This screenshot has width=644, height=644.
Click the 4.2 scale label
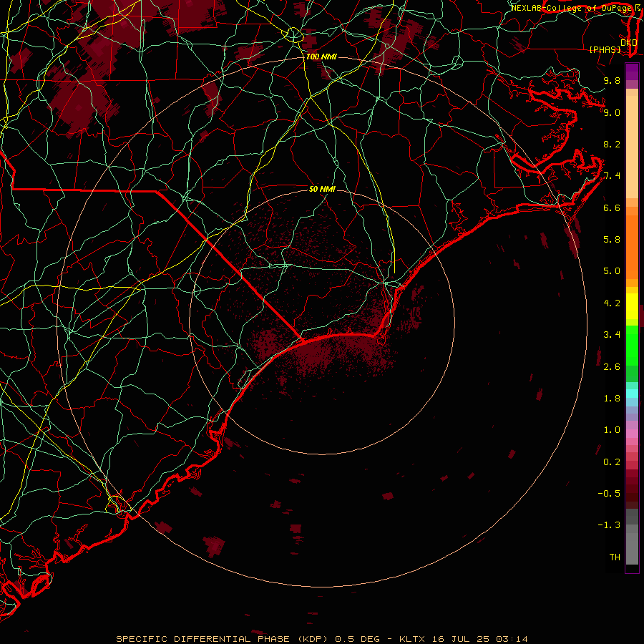[612, 303]
